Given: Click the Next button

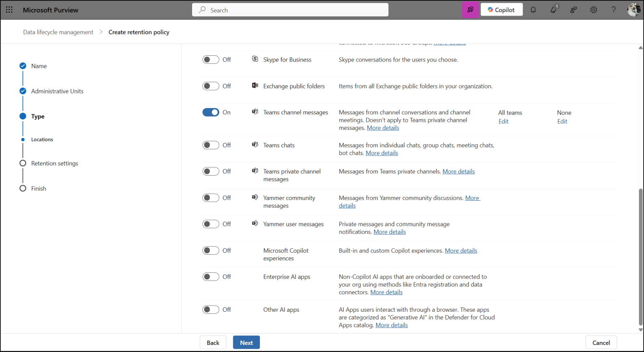Looking at the screenshot, I should (x=246, y=342).
